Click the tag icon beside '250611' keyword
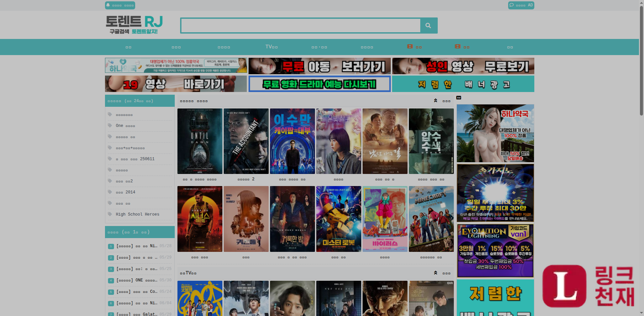The height and width of the screenshot is (316, 644). (x=110, y=159)
